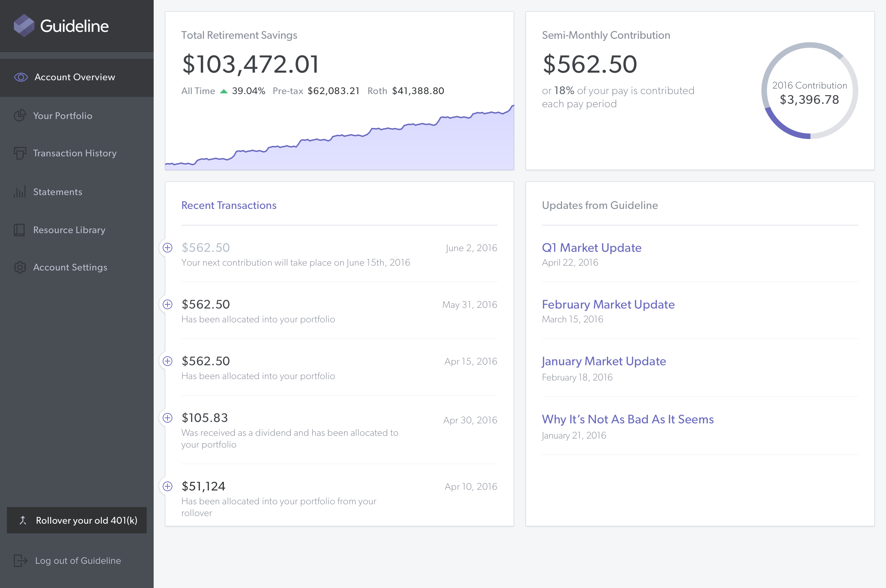Expand the June 2, 2016 pending contribution

[168, 248]
